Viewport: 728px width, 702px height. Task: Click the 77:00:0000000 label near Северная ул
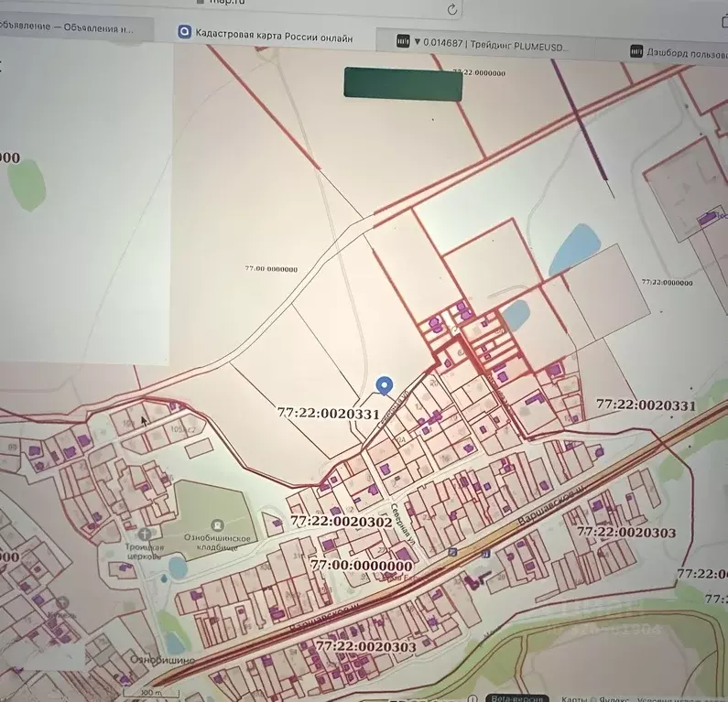[362, 566]
